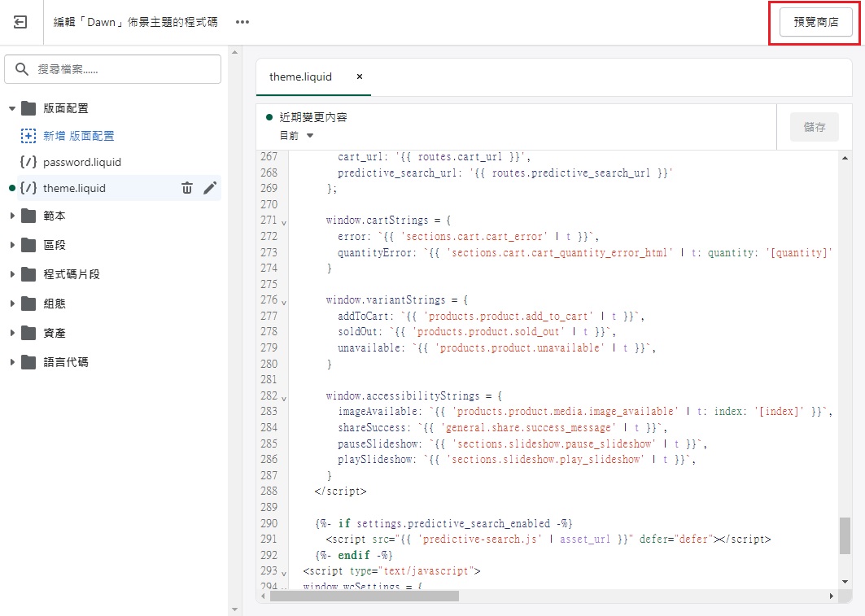Fold code at line 276
The width and height of the screenshot is (865, 616).
point(284,303)
